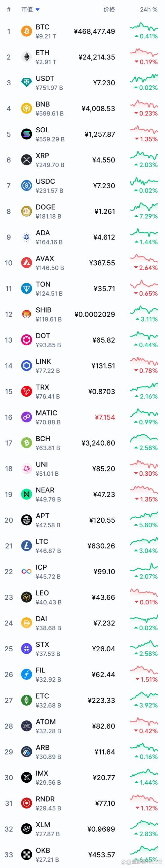
Task: Open the XRP 2.03% change value
Action: [146, 165]
